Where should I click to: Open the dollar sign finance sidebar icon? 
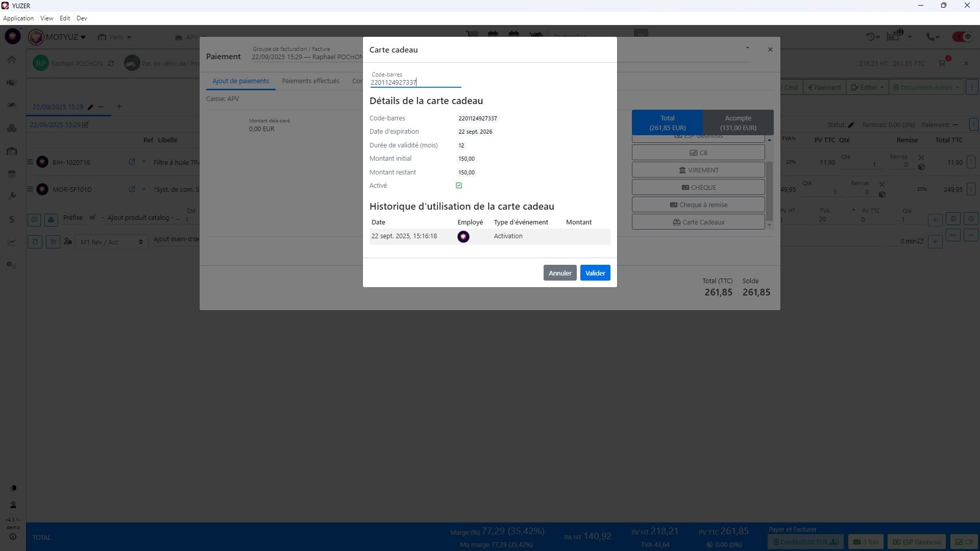[x=12, y=219]
